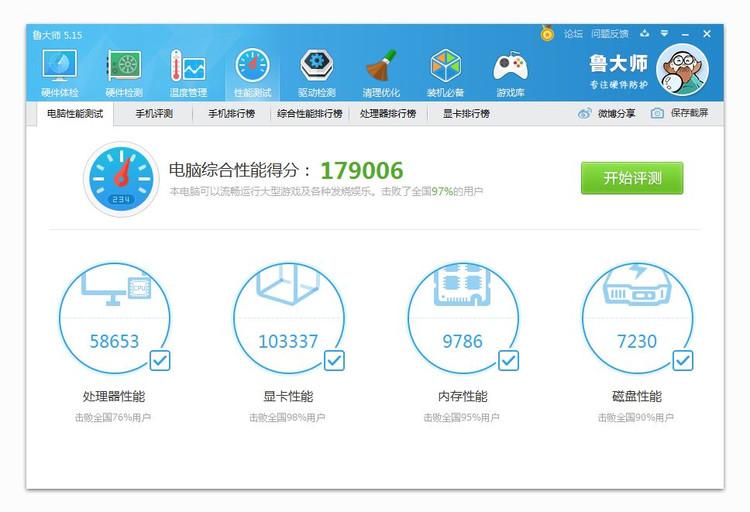Uncheck the 内存性能 test checkbox

(508, 360)
